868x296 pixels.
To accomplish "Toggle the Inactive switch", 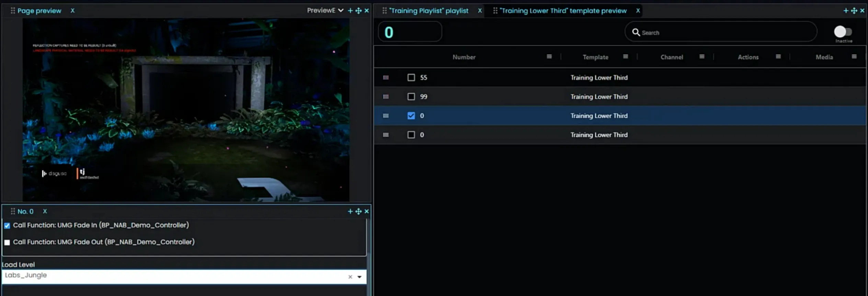I will click(843, 32).
